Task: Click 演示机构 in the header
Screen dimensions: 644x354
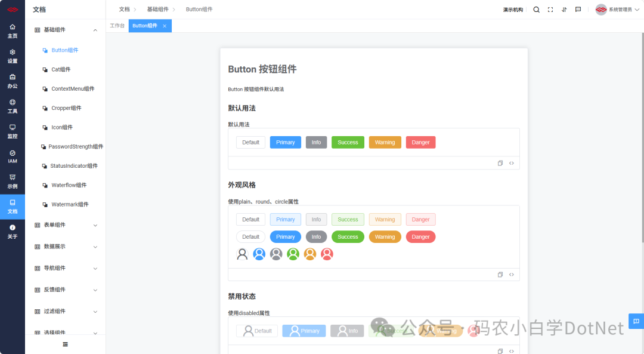Action: click(x=513, y=10)
